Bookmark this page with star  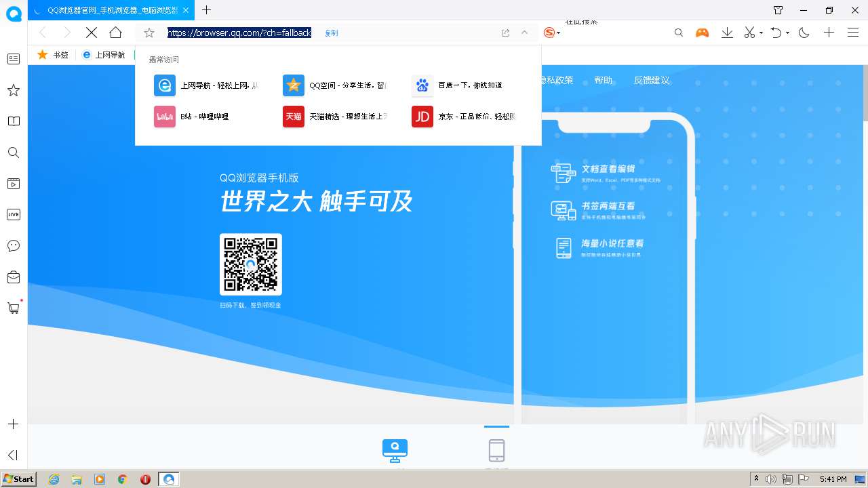pyautogui.click(x=149, y=33)
